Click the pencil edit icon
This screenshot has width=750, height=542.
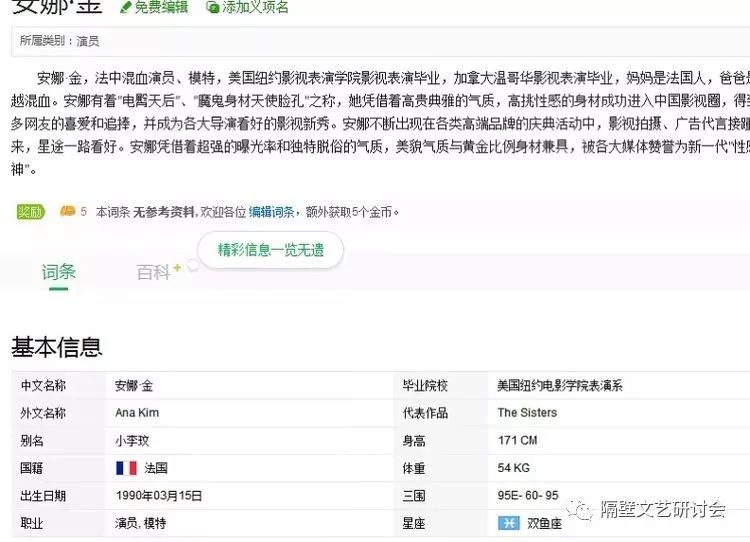click(x=125, y=7)
